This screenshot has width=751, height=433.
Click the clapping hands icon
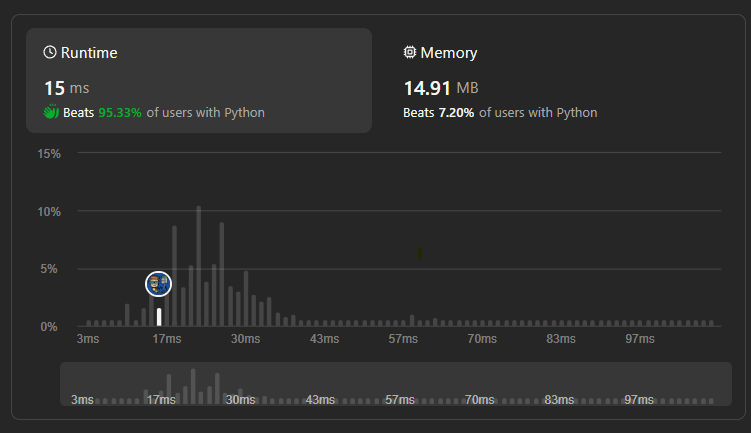point(51,112)
